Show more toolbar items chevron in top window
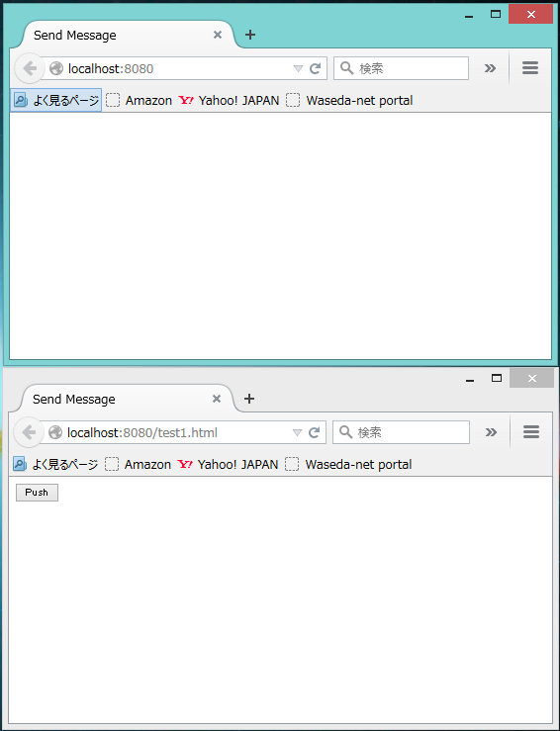This screenshot has height=731, width=560. pyautogui.click(x=490, y=68)
